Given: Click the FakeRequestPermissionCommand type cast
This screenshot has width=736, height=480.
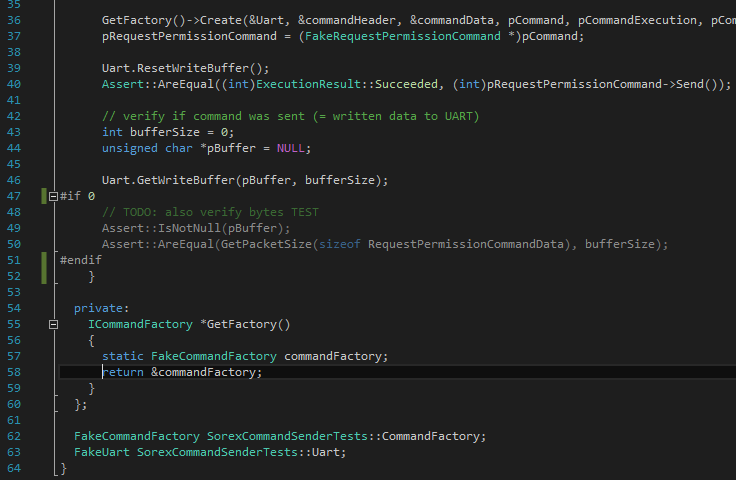Looking at the screenshot, I should (402, 36).
